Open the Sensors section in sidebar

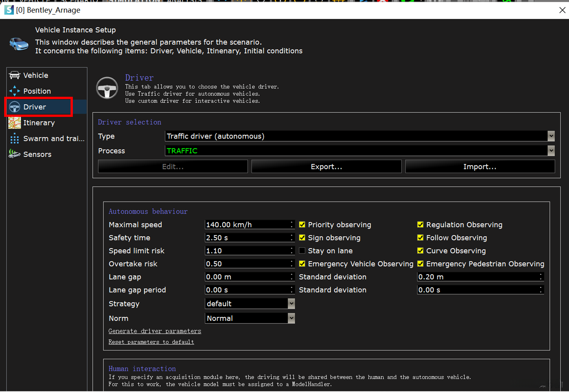pos(47,154)
